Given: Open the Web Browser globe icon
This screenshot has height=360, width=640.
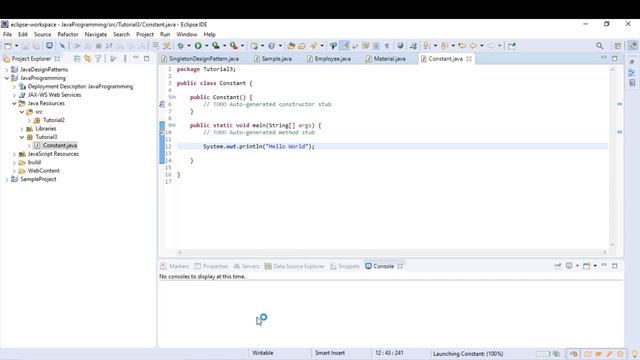Looking at the screenshot, I should pos(400,46).
